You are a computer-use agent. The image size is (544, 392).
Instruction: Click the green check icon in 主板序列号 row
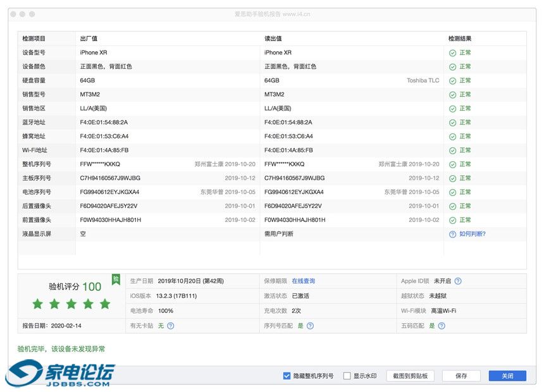tap(452, 178)
